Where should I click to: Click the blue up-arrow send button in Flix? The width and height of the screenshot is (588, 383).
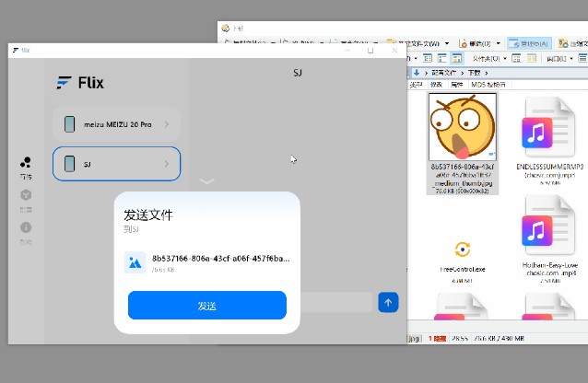(x=388, y=302)
